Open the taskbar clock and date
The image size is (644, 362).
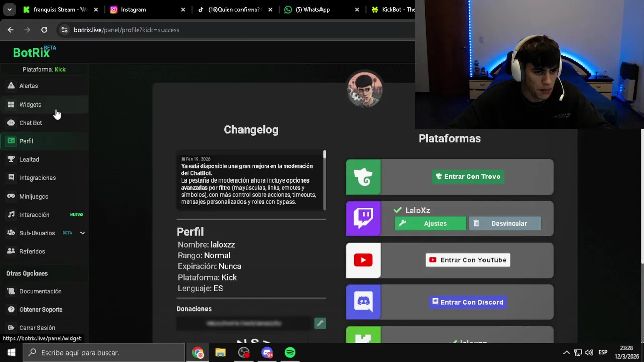click(x=626, y=353)
